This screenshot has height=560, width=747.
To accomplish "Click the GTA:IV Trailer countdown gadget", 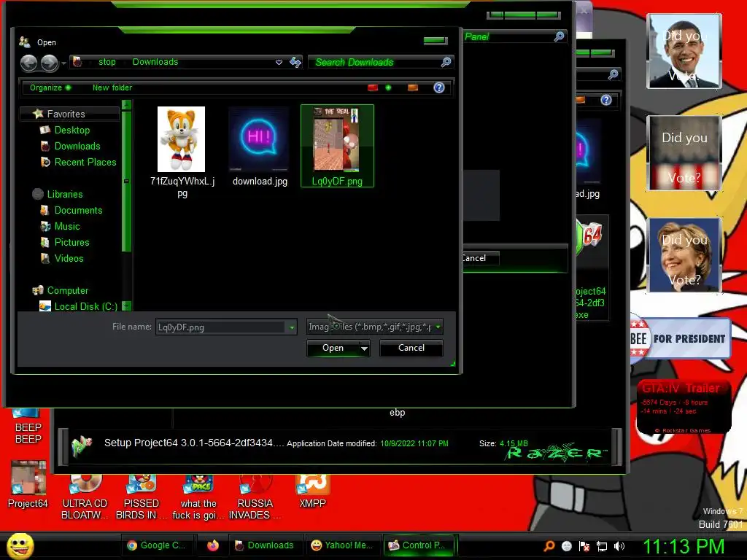I will pos(684,407).
